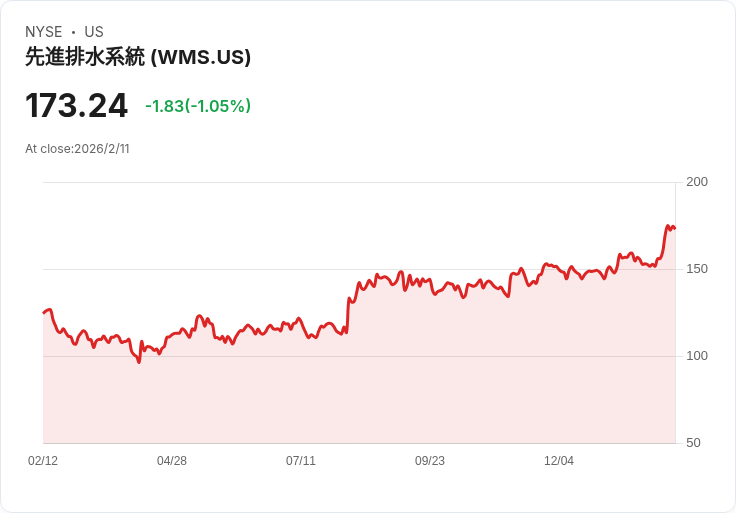Click the 09/23 x-axis date label
The image size is (736, 513).
click(429, 461)
